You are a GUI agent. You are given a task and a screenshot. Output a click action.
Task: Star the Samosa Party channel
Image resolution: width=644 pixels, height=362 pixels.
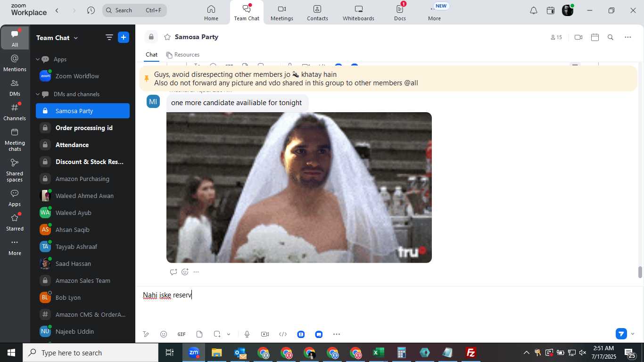pyautogui.click(x=167, y=37)
